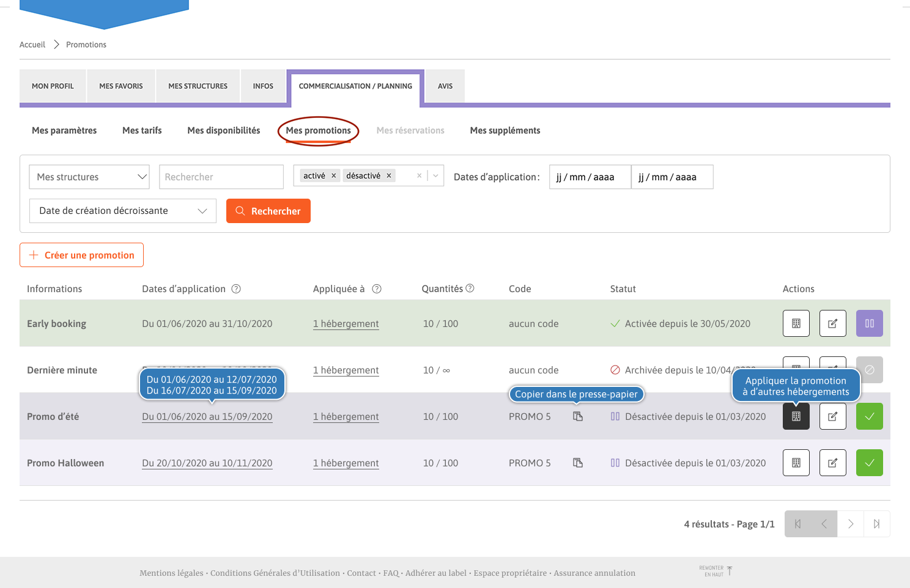910x588 pixels.
Task: Open Date de création décroissante sort dropdown
Action: pos(123,211)
